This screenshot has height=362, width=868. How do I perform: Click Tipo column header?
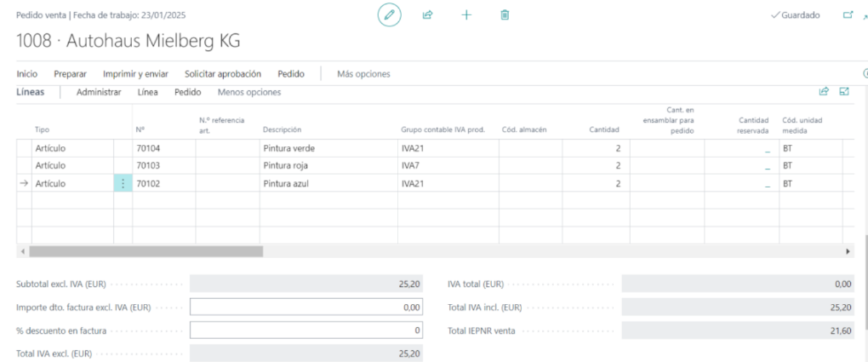pos(42,129)
